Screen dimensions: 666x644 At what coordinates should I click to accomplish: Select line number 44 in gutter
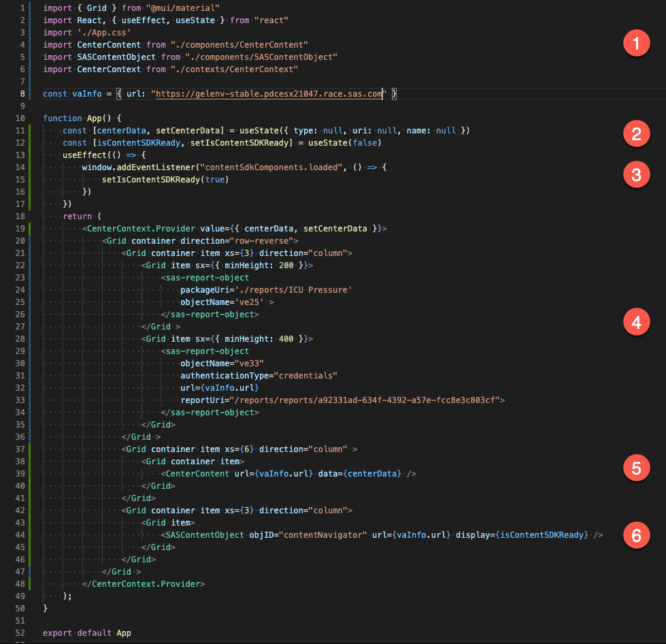coord(20,535)
